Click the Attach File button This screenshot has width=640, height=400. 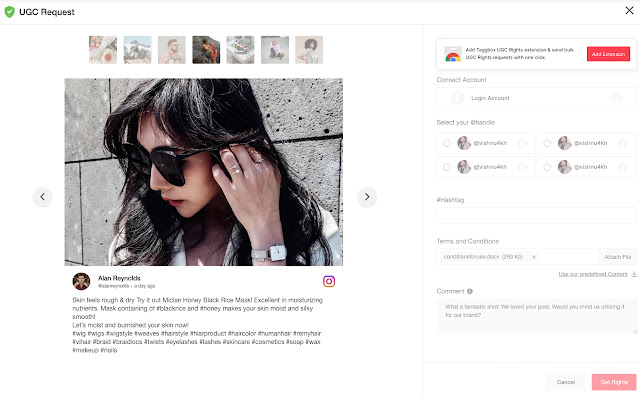[x=618, y=257]
